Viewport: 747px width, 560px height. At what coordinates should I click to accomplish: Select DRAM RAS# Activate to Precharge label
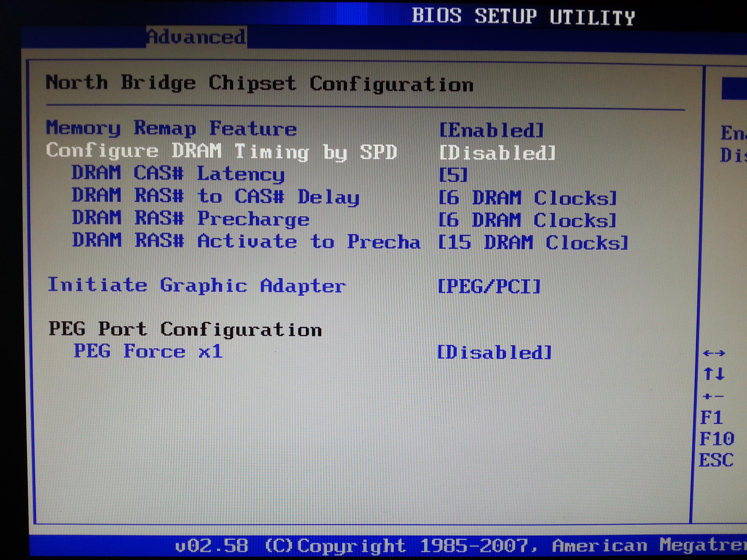click(246, 241)
